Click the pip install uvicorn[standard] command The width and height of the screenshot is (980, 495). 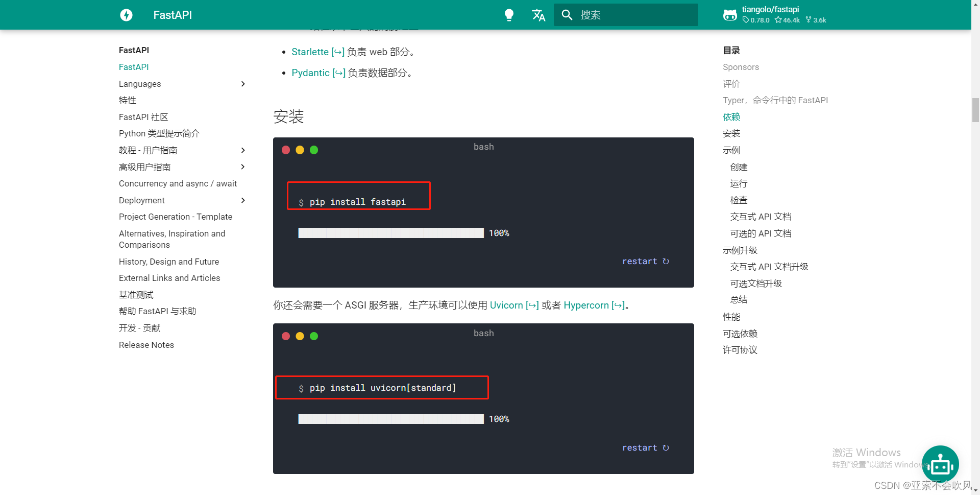click(383, 388)
